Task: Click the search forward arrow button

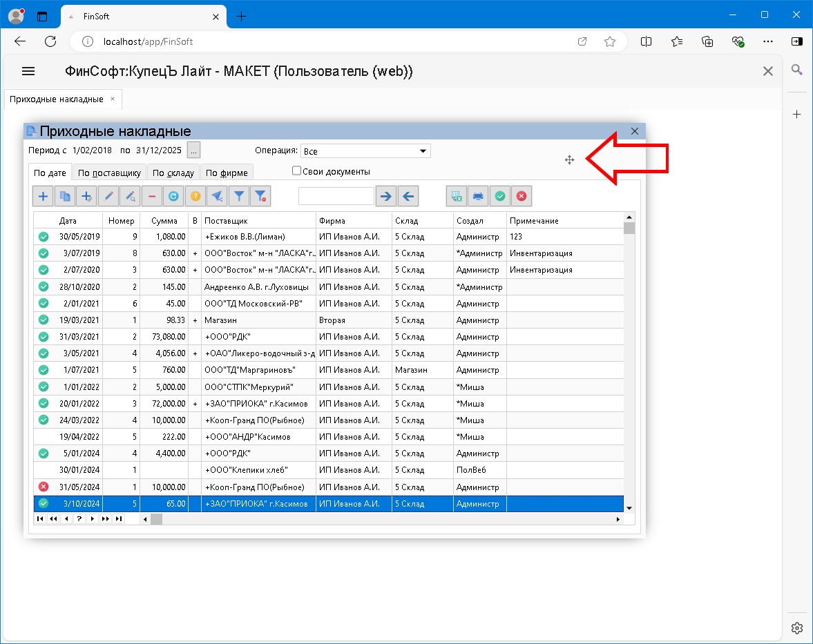Action: [386, 197]
